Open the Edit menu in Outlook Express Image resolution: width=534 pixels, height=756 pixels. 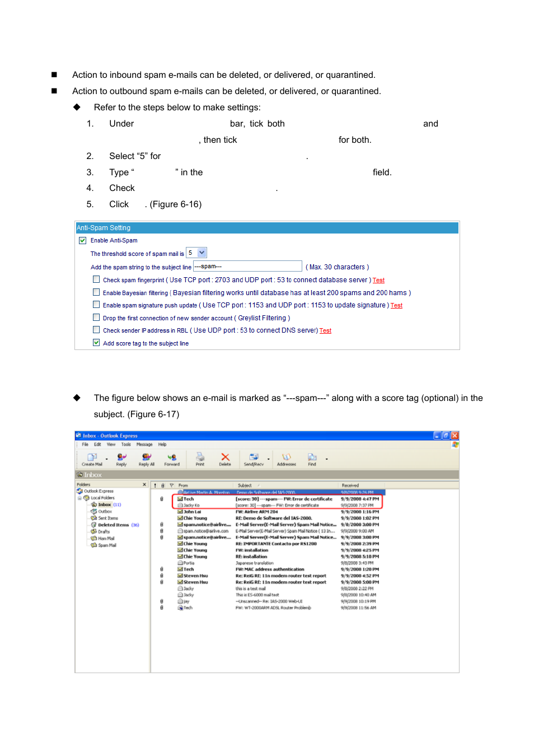[x=97, y=444]
